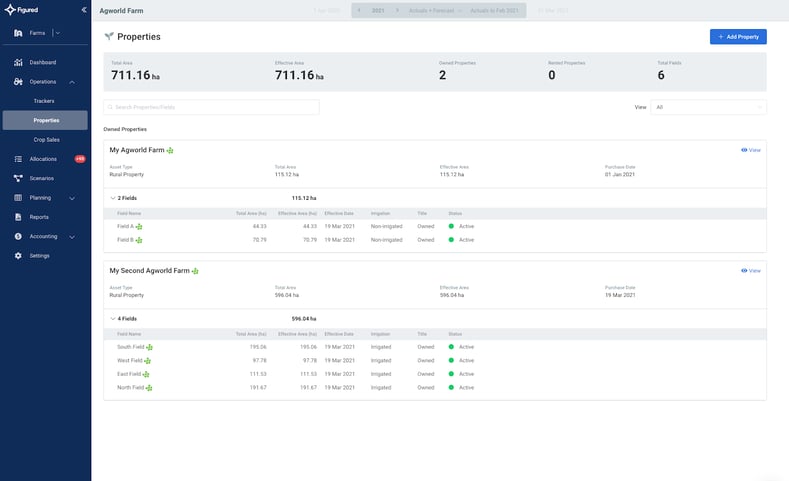The image size is (789, 481).
Task: Select the West Field name
Action: point(130,361)
